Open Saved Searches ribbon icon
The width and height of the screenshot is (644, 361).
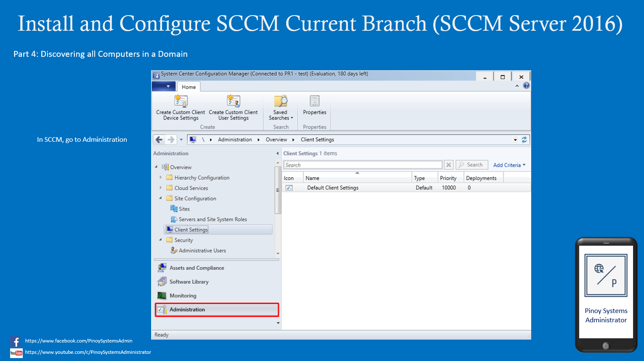click(280, 101)
